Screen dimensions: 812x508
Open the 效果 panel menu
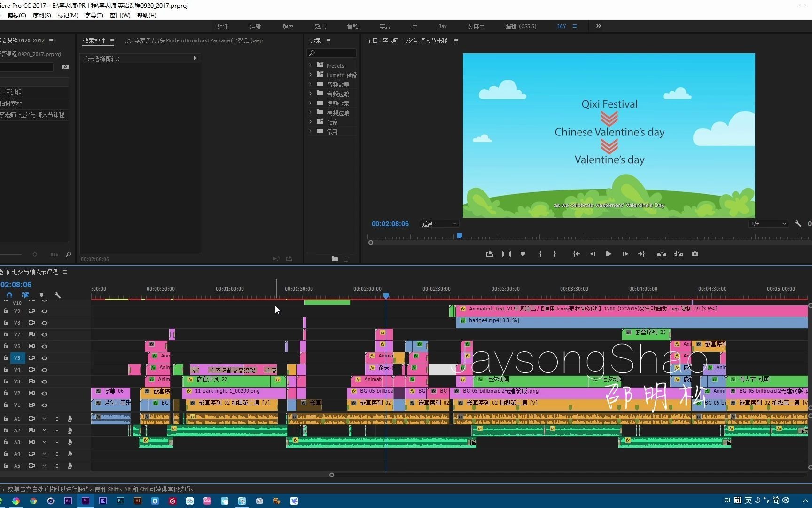[328, 41]
